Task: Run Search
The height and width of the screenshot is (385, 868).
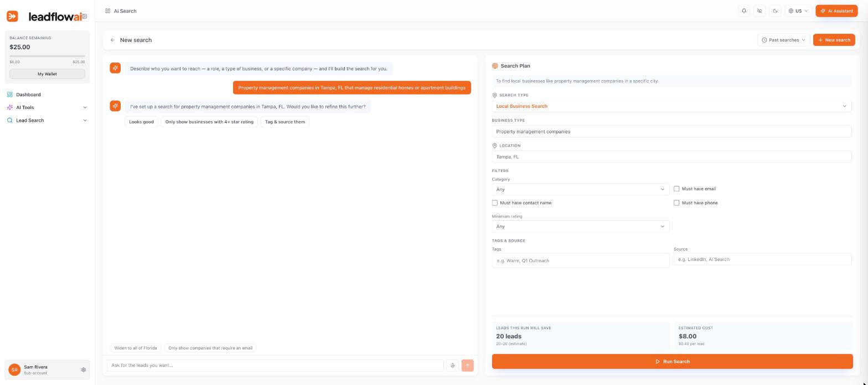Action: [x=672, y=361]
